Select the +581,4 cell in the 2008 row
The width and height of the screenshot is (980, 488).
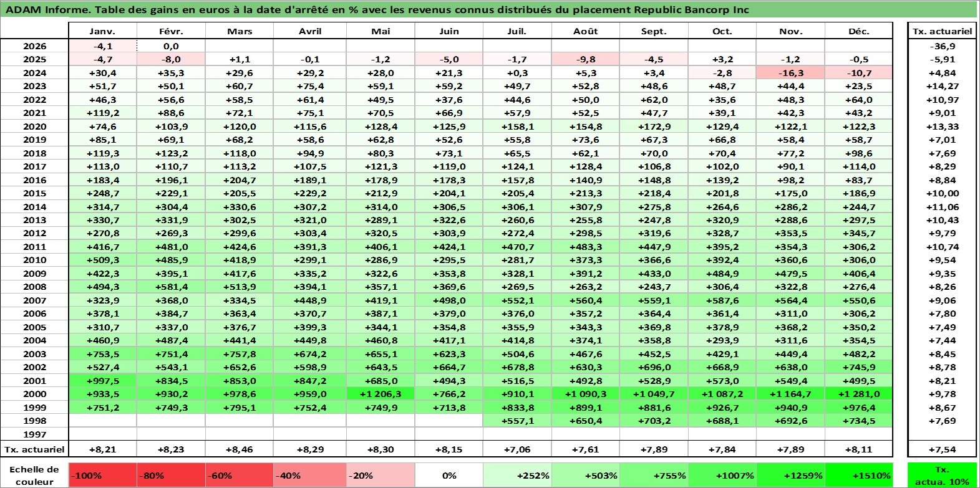[x=171, y=287]
